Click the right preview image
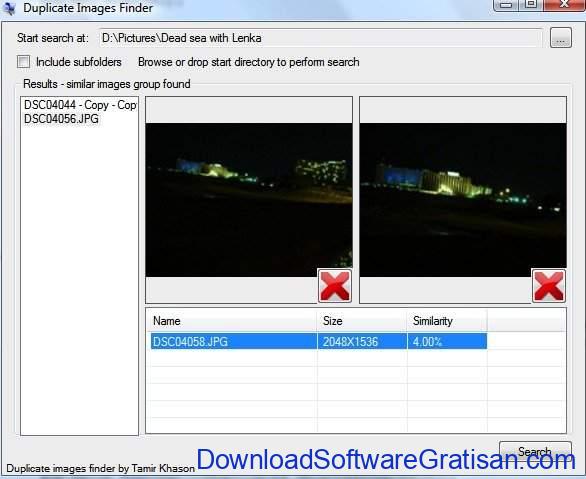This screenshot has height=479, width=586. pos(463,200)
